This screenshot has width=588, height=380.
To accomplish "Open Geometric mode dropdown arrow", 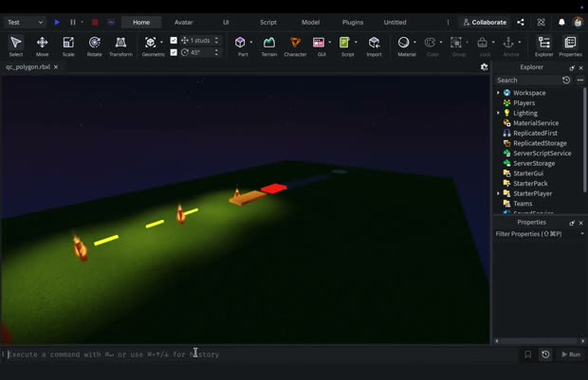I will click(161, 43).
